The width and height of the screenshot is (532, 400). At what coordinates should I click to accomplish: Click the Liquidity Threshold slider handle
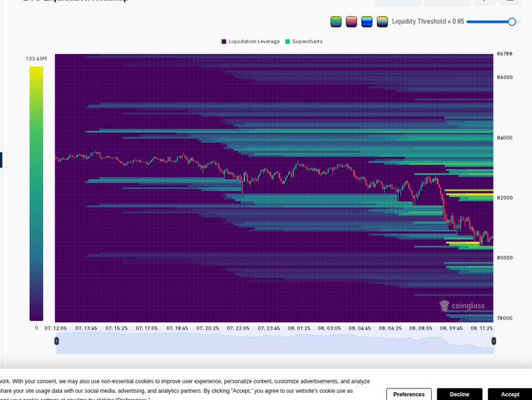512,22
